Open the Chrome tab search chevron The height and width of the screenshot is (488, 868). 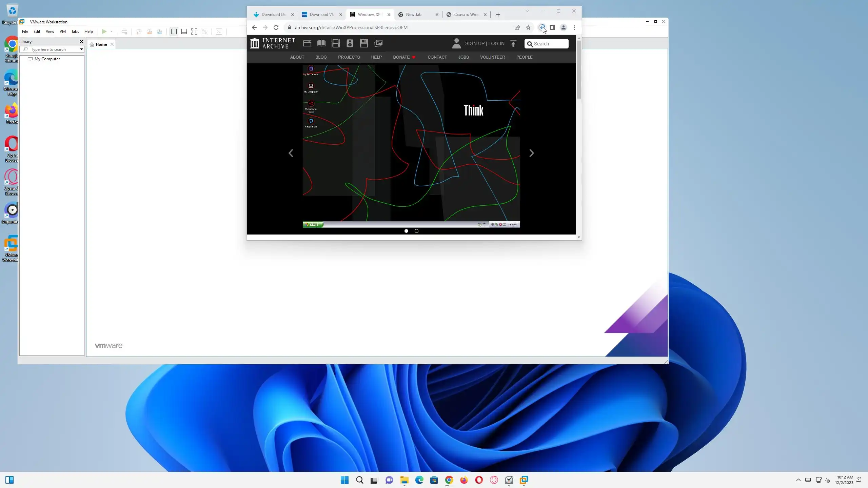(x=527, y=11)
